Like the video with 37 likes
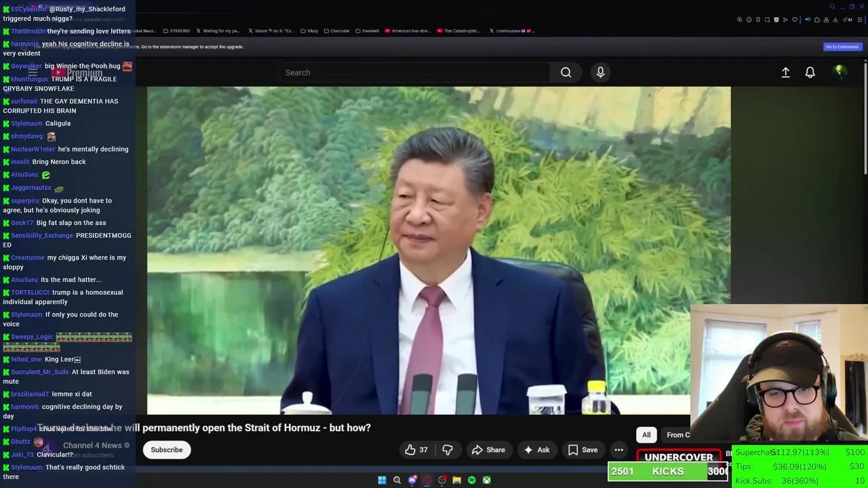 point(416,450)
